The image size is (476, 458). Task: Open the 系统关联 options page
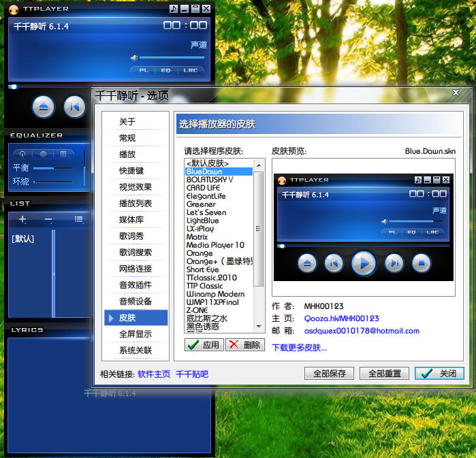(136, 350)
